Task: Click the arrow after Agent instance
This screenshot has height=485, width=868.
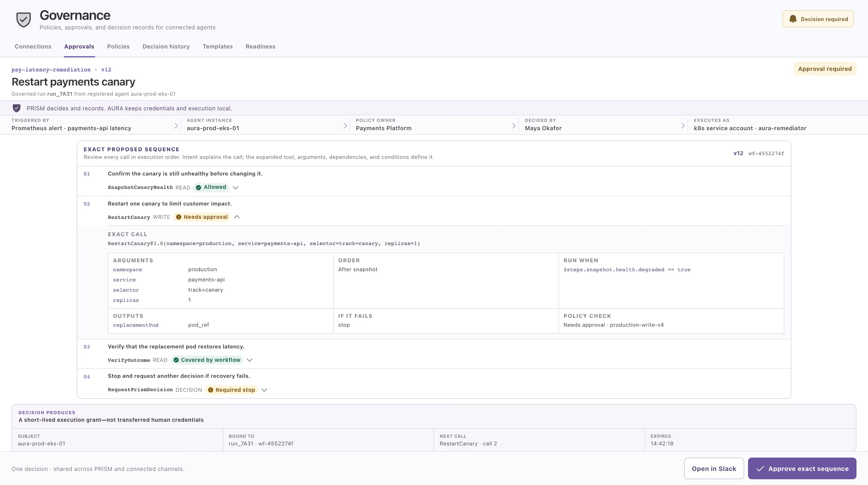Action: coord(345,126)
